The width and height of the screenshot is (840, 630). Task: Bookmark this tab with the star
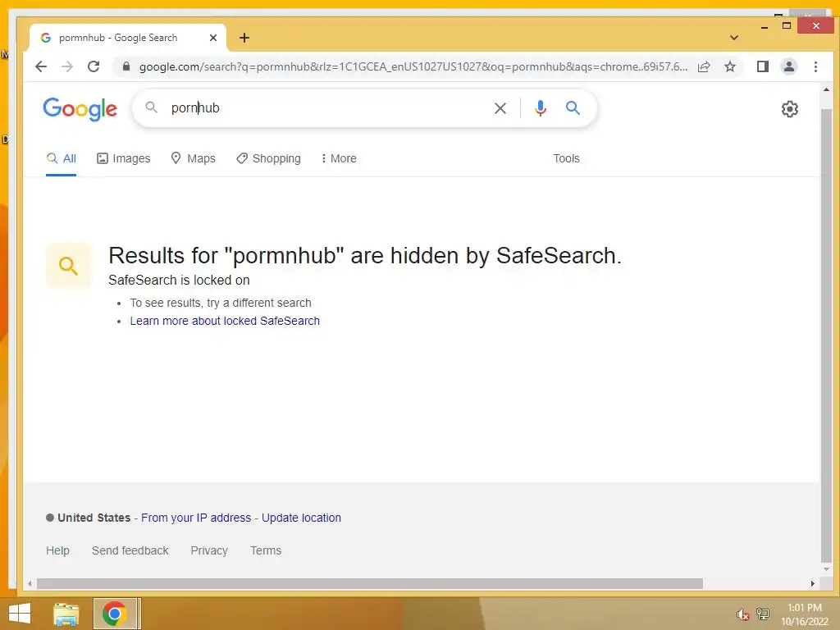729,66
